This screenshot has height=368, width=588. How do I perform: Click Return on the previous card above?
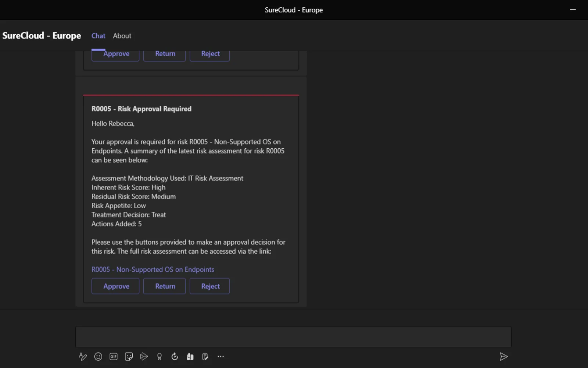(164, 55)
